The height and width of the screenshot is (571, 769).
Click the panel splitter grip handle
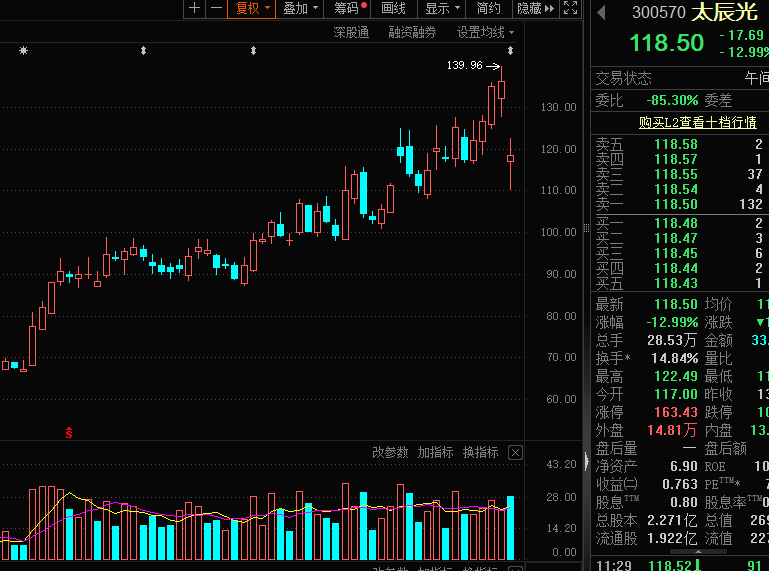(586, 228)
